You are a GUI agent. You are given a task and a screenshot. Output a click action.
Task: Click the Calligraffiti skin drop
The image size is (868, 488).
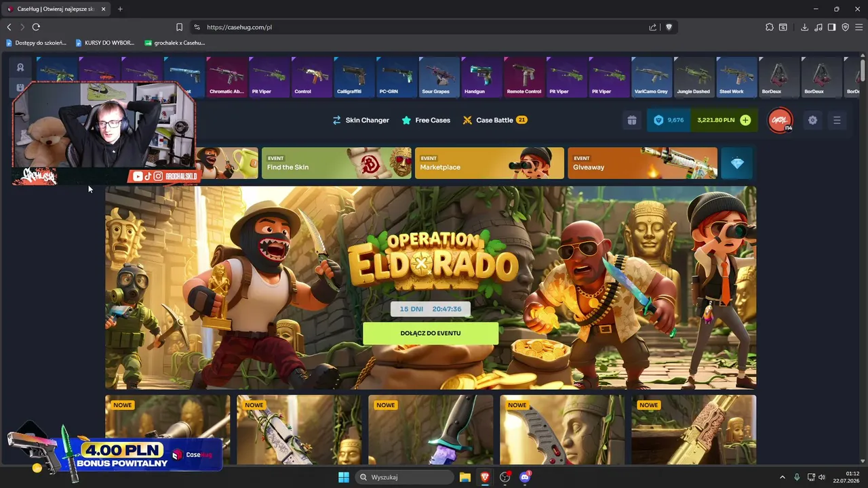click(x=354, y=77)
